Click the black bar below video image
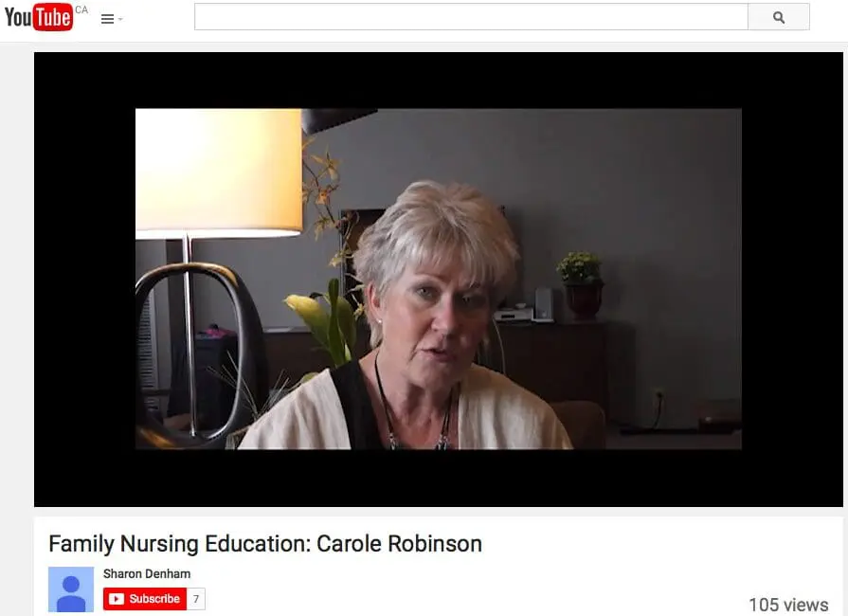Viewport: 848px width, 616px height. (x=438, y=478)
